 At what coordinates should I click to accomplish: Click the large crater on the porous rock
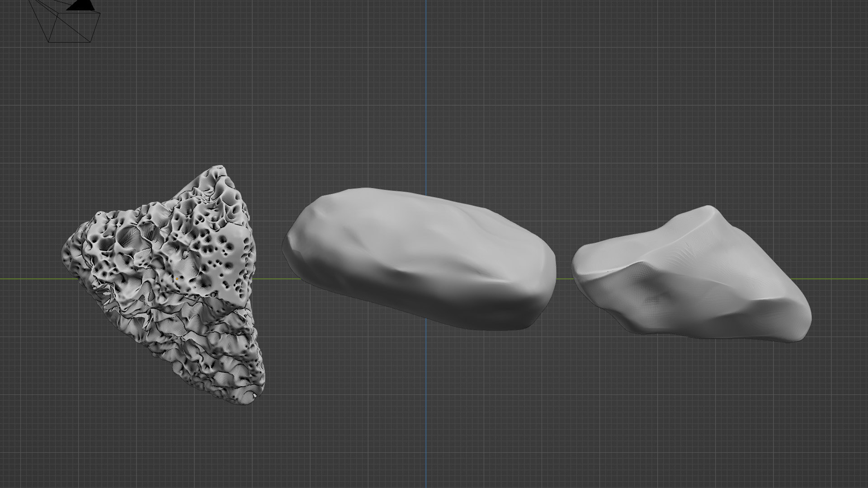pos(129,237)
